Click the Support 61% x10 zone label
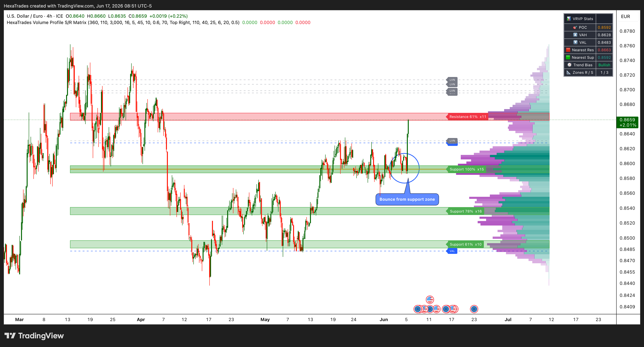644x347 pixels. tap(465, 244)
